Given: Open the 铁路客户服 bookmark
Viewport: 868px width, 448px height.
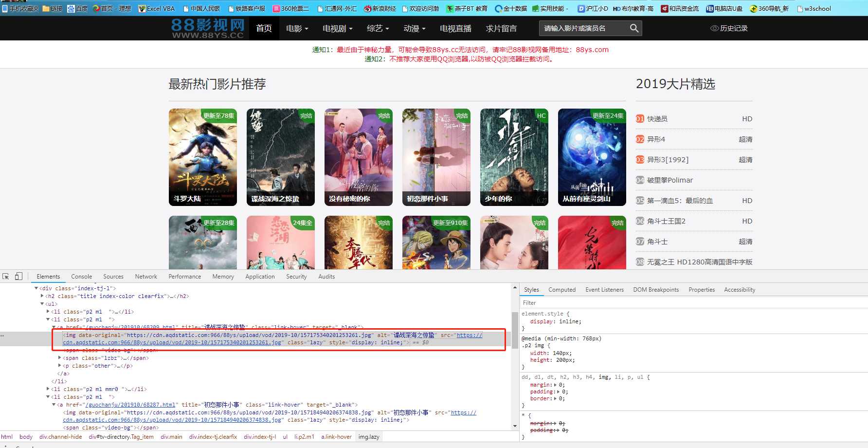Looking at the screenshot, I should (246, 8).
